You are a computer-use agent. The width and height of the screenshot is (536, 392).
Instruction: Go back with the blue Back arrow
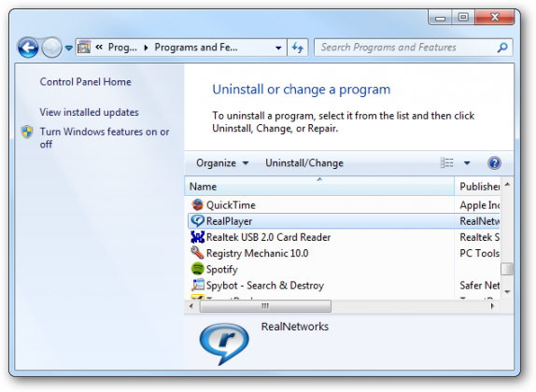point(28,48)
